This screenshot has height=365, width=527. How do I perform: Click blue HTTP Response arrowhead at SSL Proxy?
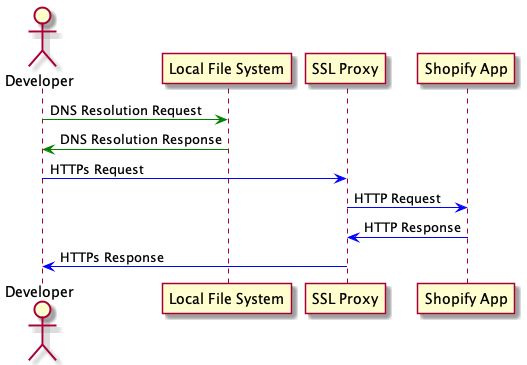[354, 238]
